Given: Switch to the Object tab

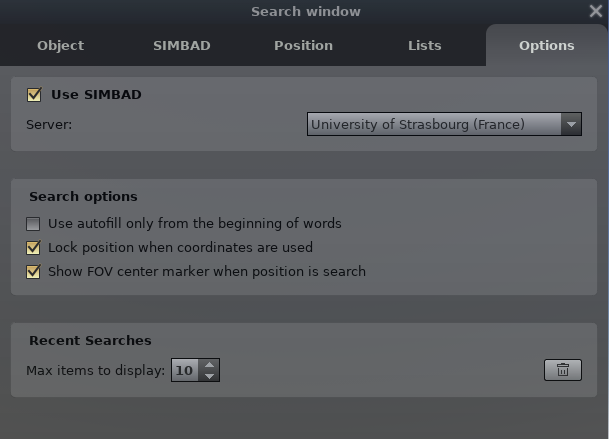Looking at the screenshot, I should [x=60, y=45].
